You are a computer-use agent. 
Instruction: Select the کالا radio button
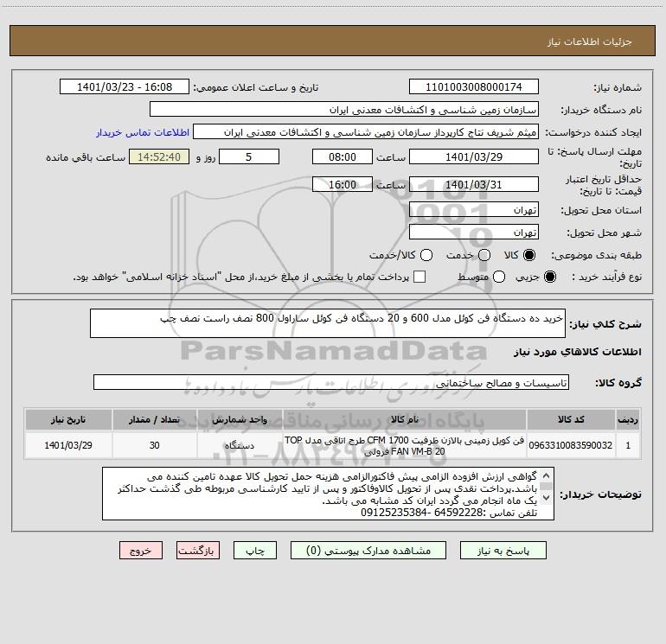pyautogui.click(x=529, y=255)
